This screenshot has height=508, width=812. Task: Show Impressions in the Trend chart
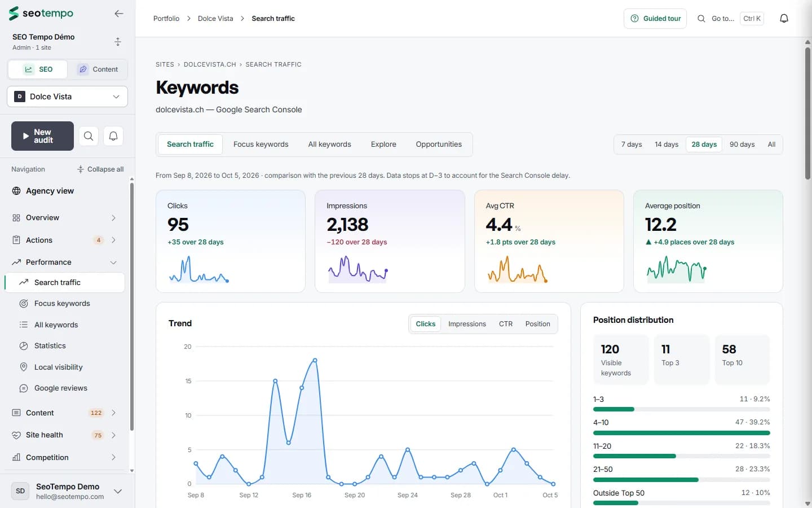(467, 324)
